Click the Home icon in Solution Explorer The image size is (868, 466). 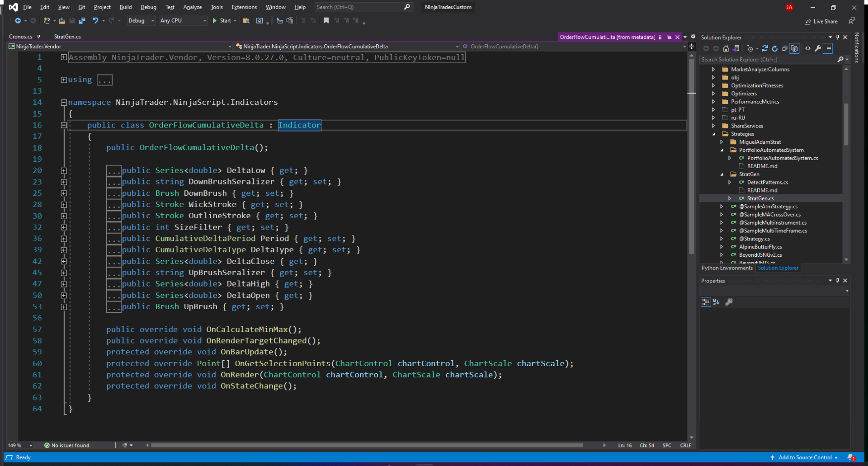(x=726, y=48)
